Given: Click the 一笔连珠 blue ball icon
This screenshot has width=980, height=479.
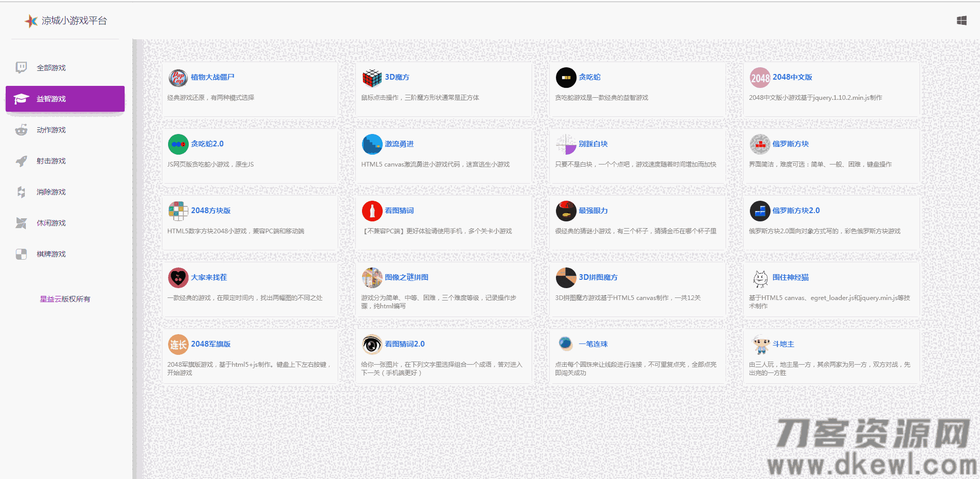Looking at the screenshot, I should [x=566, y=343].
